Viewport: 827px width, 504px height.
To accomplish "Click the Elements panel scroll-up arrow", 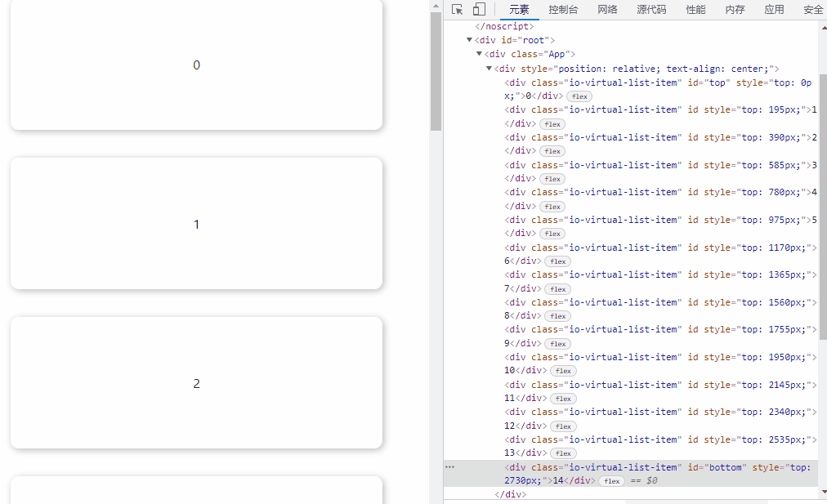I will (x=824, y=26).
